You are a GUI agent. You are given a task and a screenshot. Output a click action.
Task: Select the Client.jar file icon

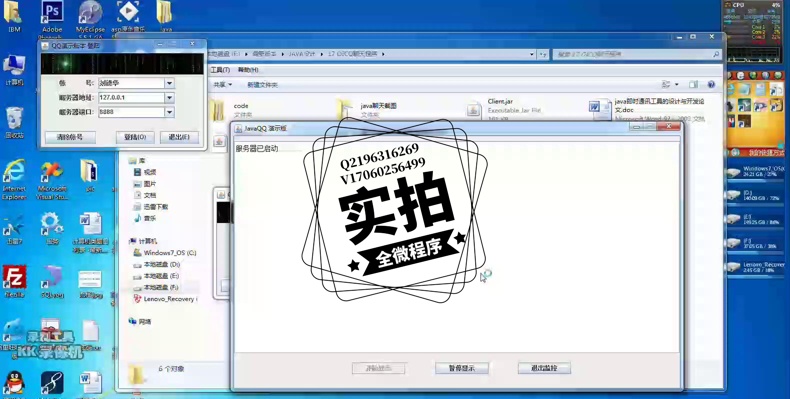tap(474, 110)
